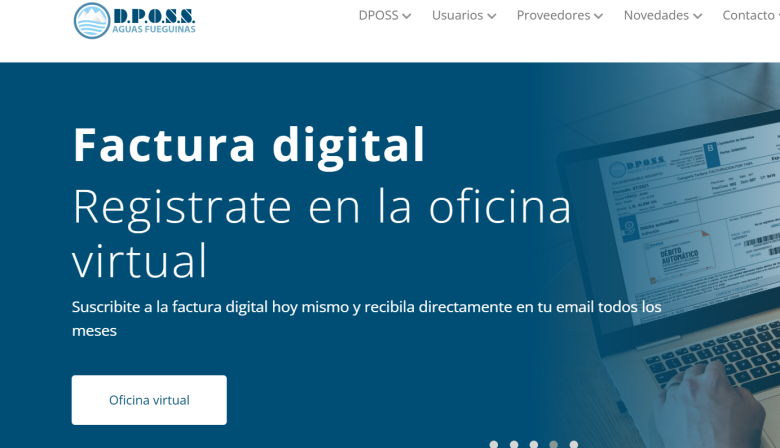Go to the third carousel slide dot

[x=534, y=445]
